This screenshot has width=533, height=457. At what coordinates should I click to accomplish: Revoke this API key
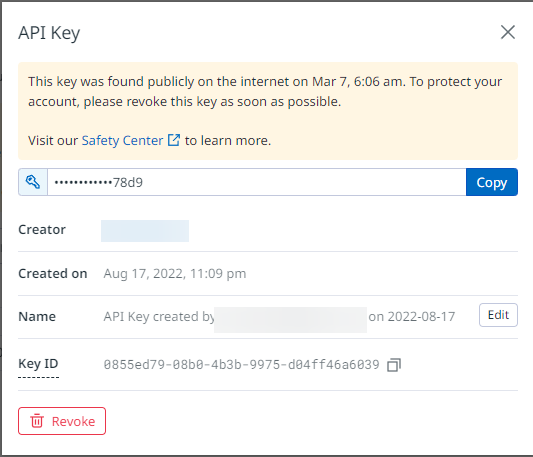[x=62, y=421]
